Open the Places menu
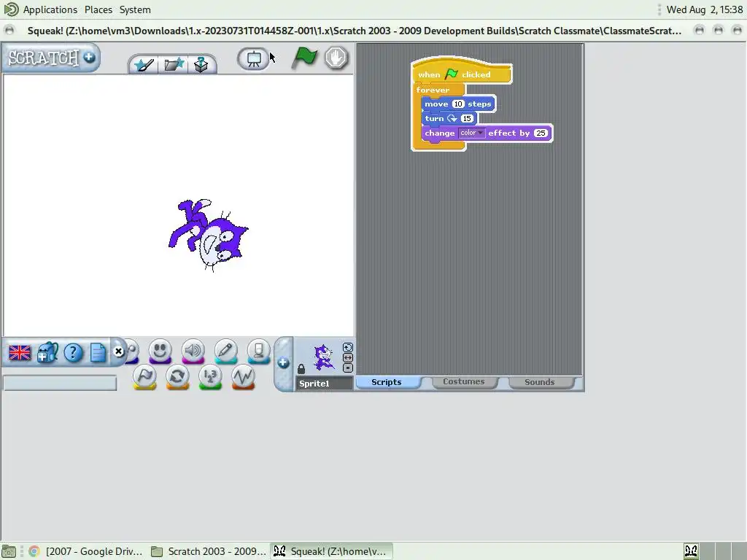The height and width of the screenshot is (560, 747). tap(98, 9)
